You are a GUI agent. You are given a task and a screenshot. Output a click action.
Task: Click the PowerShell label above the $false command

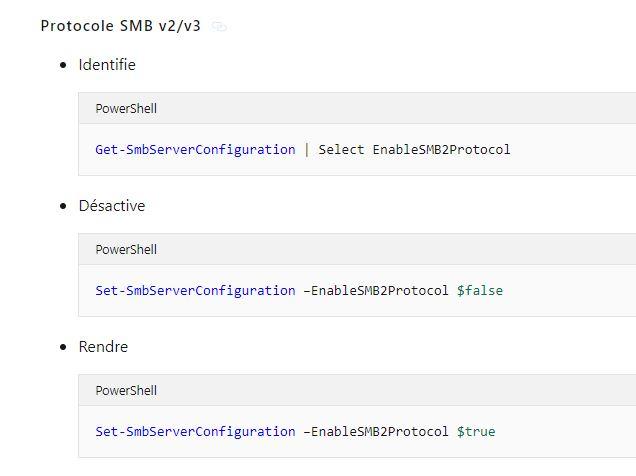126,250
